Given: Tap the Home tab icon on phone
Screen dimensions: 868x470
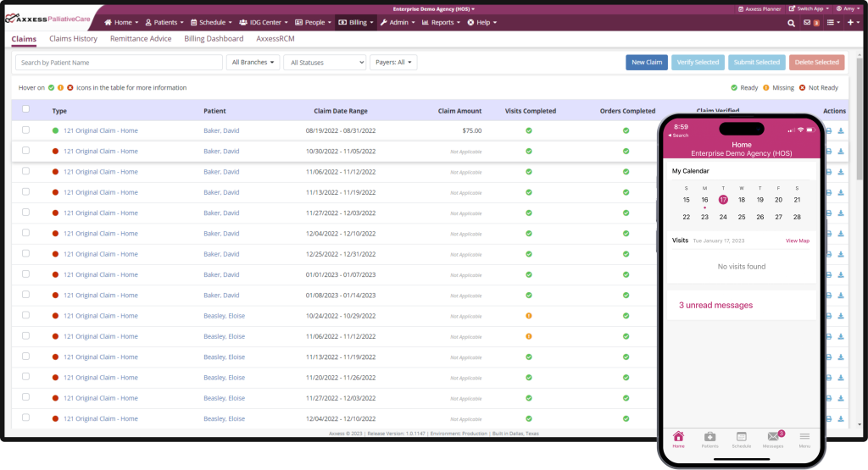Looking at the screenshot, I should (x=678, y=439).
